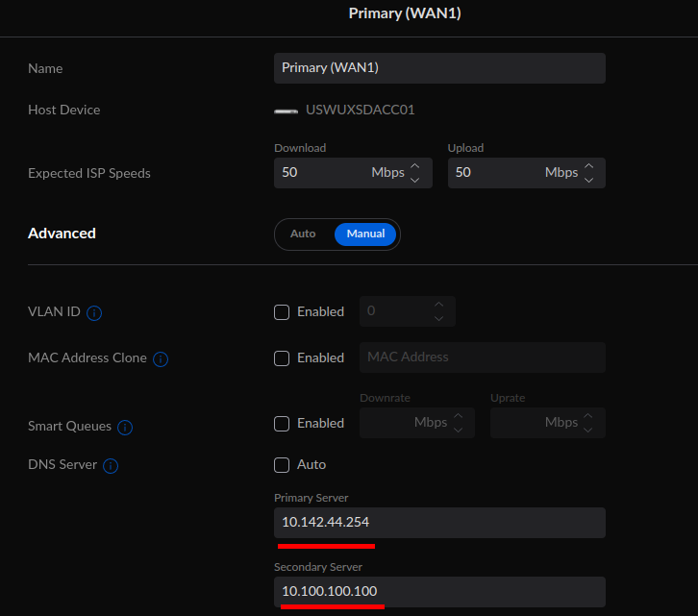Check the DNS Server Auto checkbox

(282, 465)
